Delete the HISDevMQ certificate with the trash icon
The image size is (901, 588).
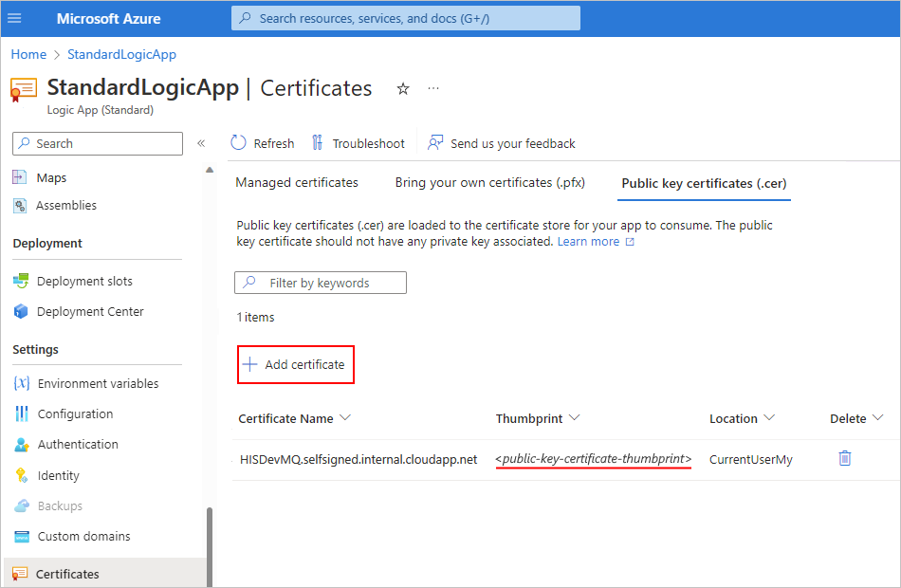pyautogui.click(x=844, y=458)
